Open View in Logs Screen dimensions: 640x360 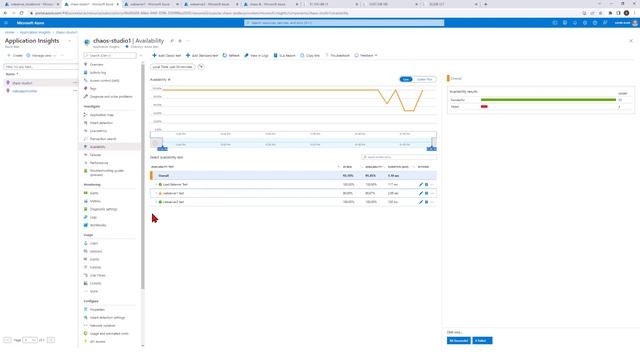coord(256,56)
